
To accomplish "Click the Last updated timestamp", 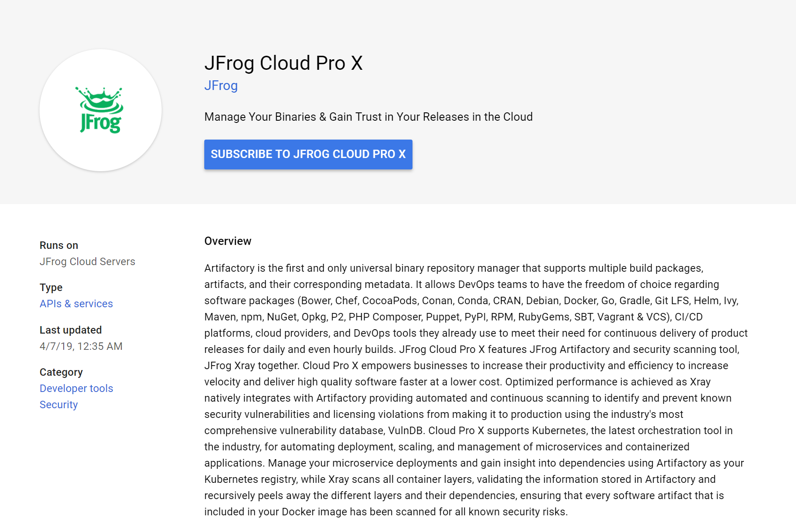I will tap(81, 346).
